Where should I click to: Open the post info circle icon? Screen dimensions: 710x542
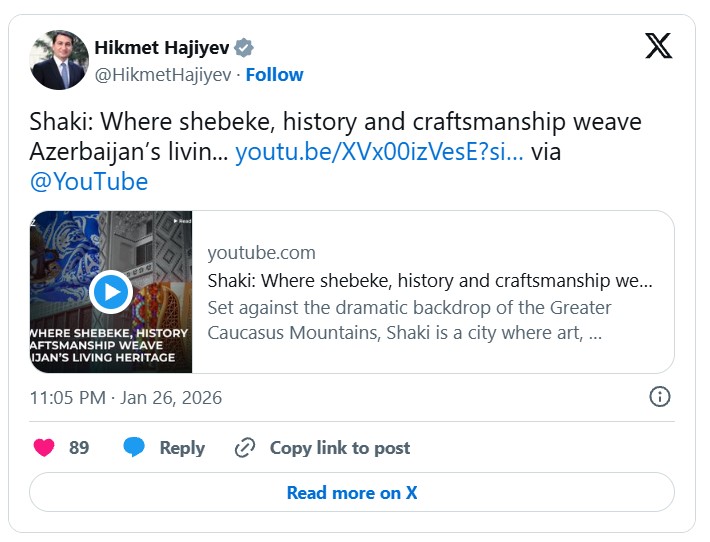click(x=659, y=397)
